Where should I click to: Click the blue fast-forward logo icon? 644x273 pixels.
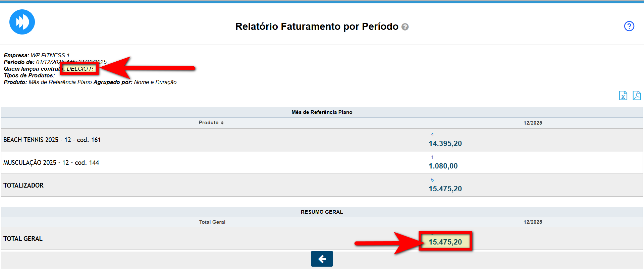tap(22, 22)
